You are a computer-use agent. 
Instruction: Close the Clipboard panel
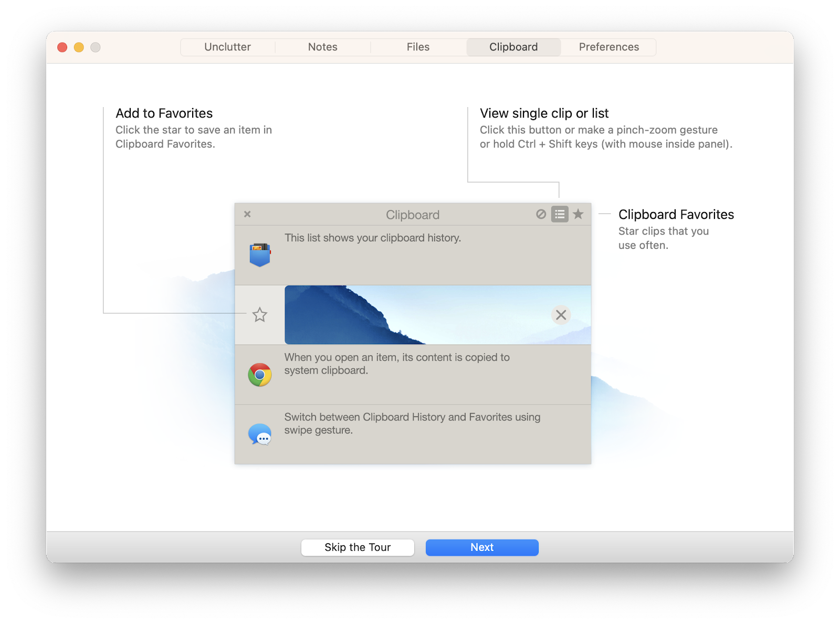tap(247, 214)
